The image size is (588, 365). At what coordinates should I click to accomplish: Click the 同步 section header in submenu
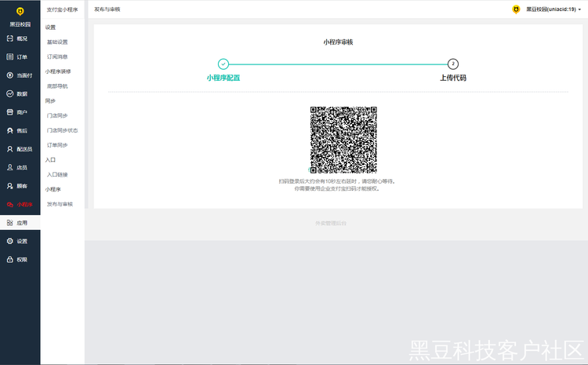[x=50, y=100]
